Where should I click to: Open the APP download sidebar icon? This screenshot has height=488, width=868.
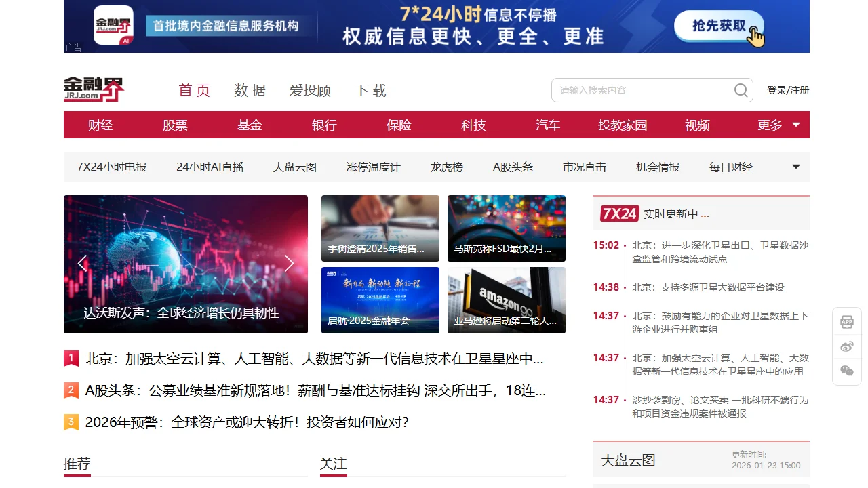click(x=847, y=322)
